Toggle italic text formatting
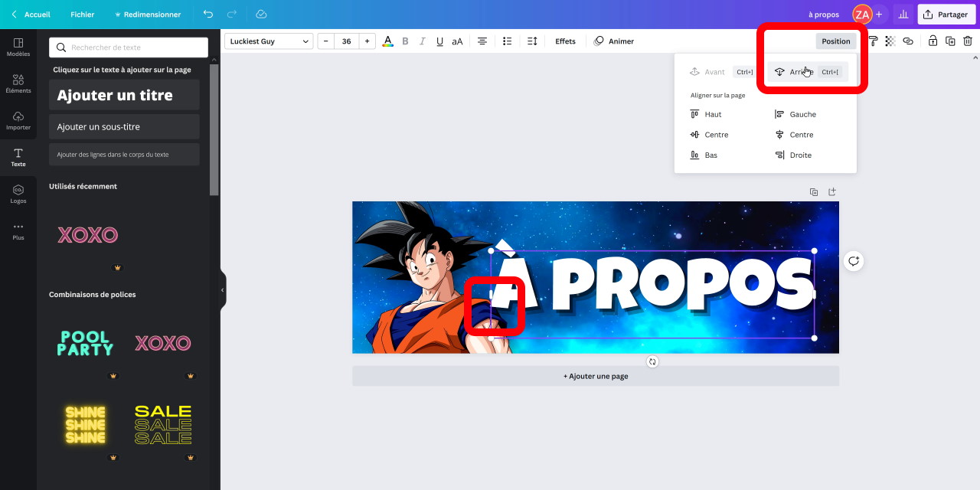The width and height of the screenshot is (980, 490). tap(422, 41)
